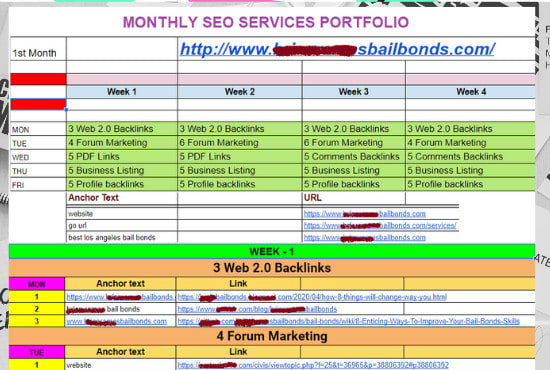Select the WED row label
Screen dimensions: 550x370
coord(38,157)
